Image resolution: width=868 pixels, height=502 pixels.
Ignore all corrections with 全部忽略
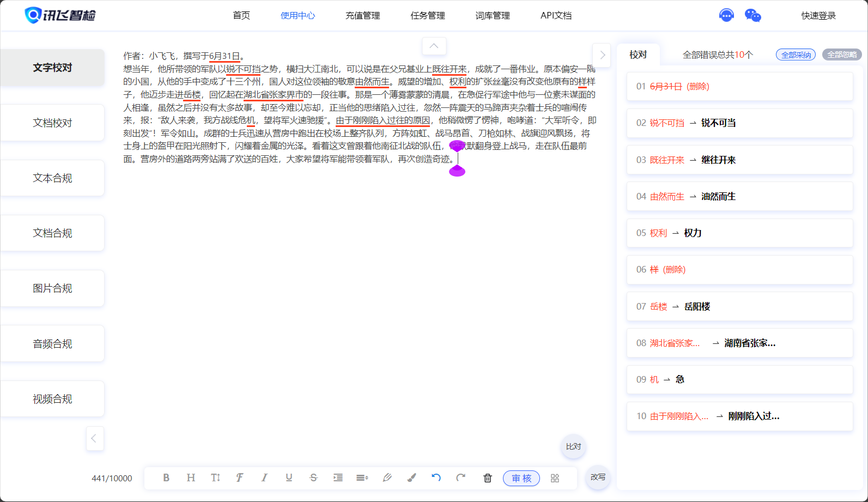pos(842,55)
